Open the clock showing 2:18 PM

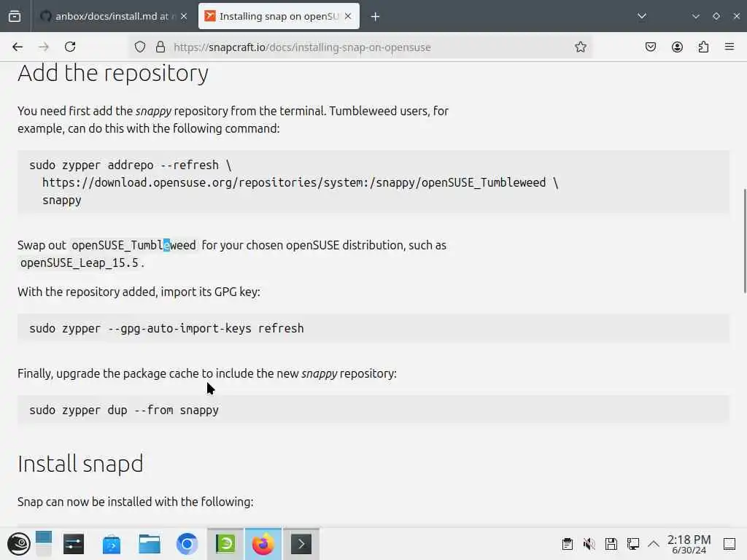tap(689, 544)
